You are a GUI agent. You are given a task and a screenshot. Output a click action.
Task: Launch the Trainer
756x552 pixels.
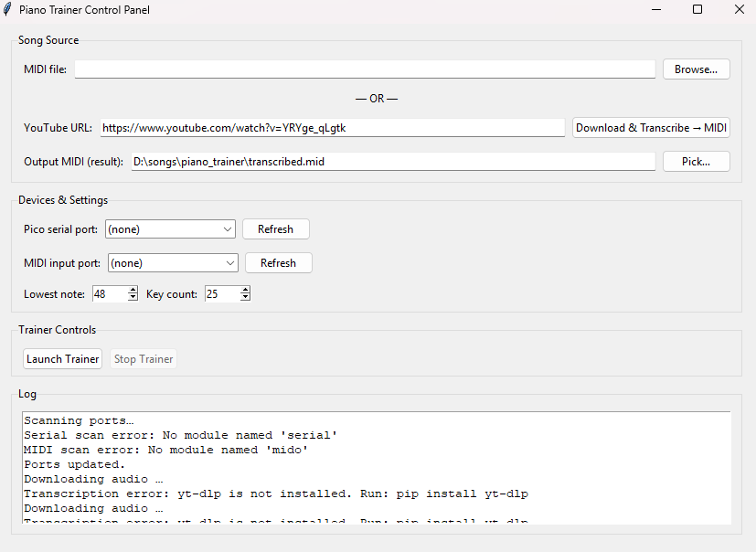pyautogui.click(x=62, y=358)
